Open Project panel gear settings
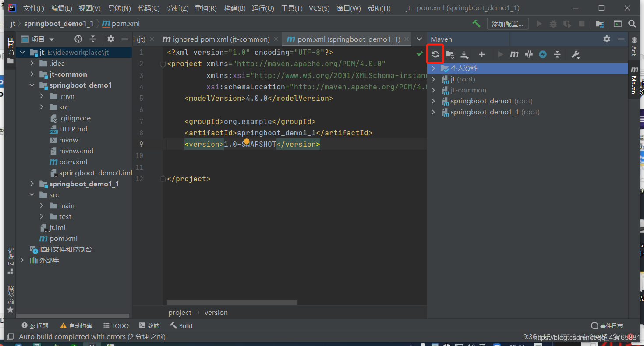This screenshot has width=644, height=346. click(x=111, y=39)
